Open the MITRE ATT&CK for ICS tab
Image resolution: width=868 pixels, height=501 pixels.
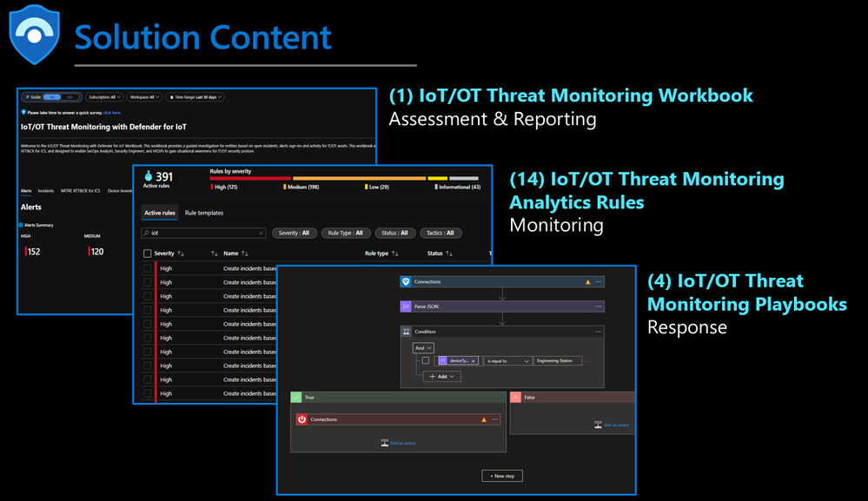coord(80,191)
